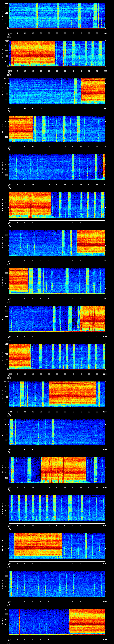Viewport: 114px width, 644px height.
Task: Select the spectrogram panel starting at 8:12:00
Action: [x=57, y=432]
